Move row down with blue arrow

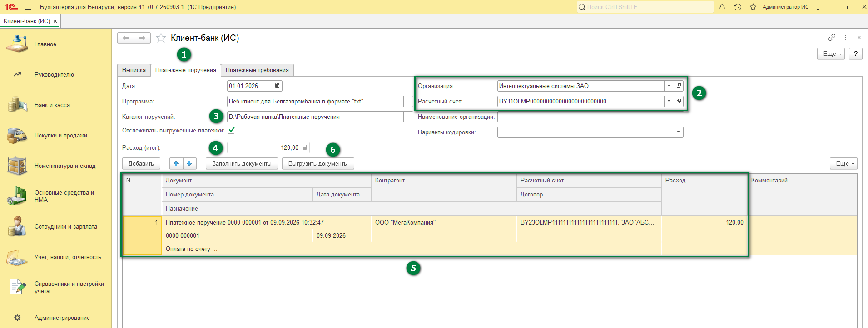coord(189,163)
